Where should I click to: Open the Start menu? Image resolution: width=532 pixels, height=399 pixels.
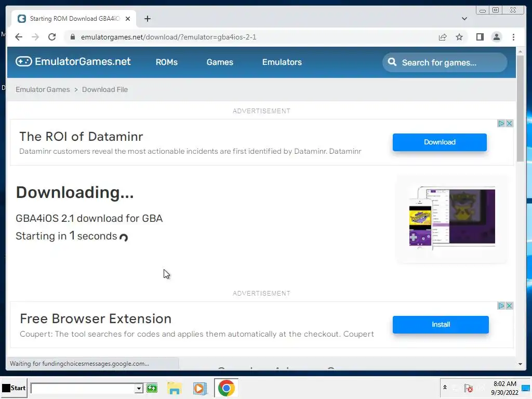coord(14,388)
